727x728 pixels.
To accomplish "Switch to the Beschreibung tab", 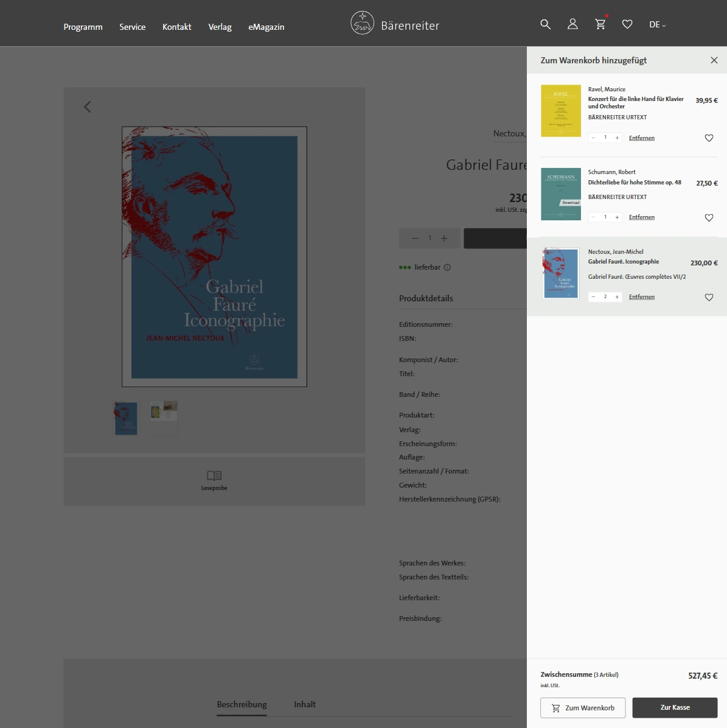I will (x=242, y=704).
